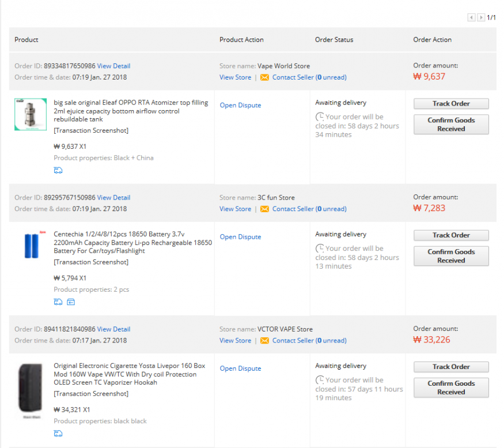View detail for order 89411821840986
The width and height of the screenshot is (504, 448).
point(113,329)
